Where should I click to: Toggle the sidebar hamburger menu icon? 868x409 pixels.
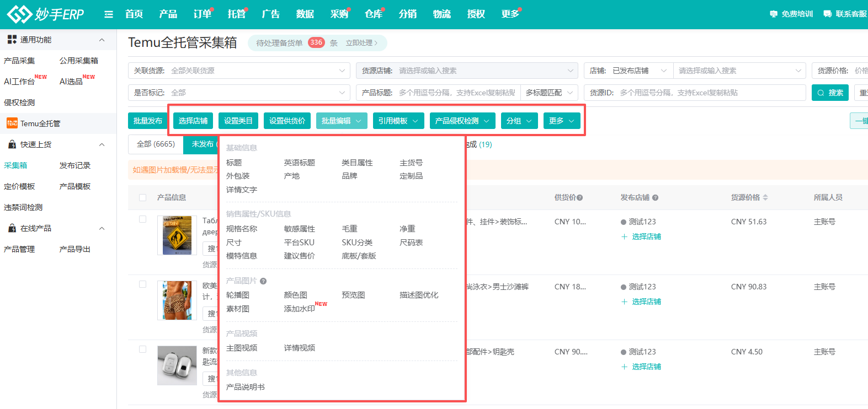[x=109, y=14]
